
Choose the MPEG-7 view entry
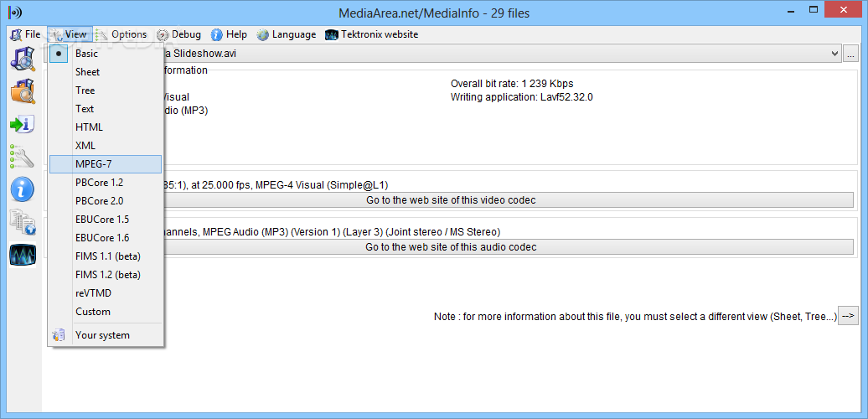(106, 164)
